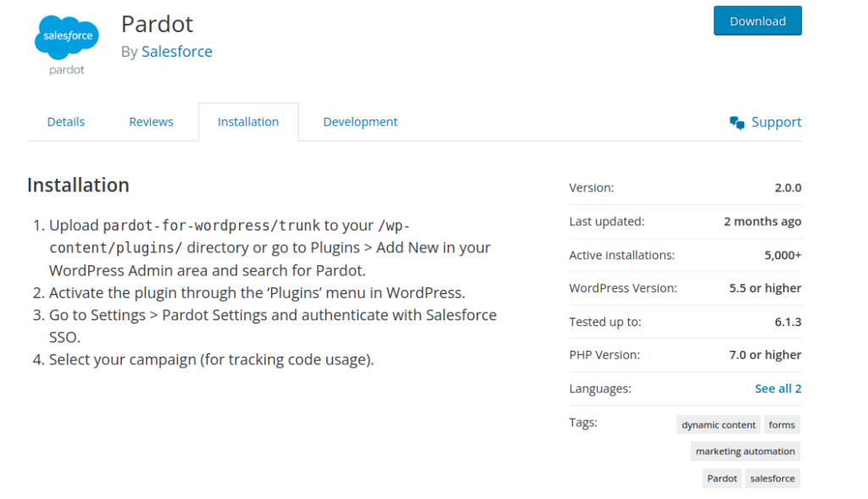This screenshot has width=868, height=499.
Task: Click the Download button
Action: (x=757, y=21)
